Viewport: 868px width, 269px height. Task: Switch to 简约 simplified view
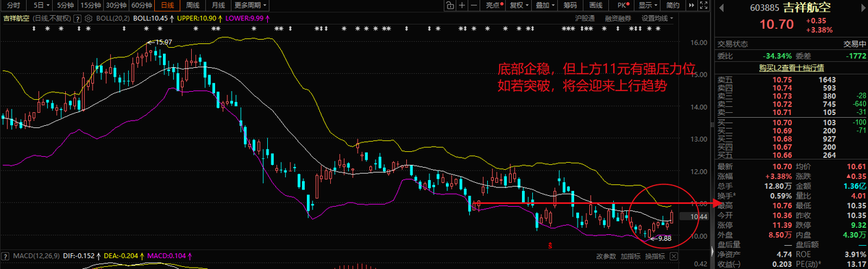coord(673,5)
